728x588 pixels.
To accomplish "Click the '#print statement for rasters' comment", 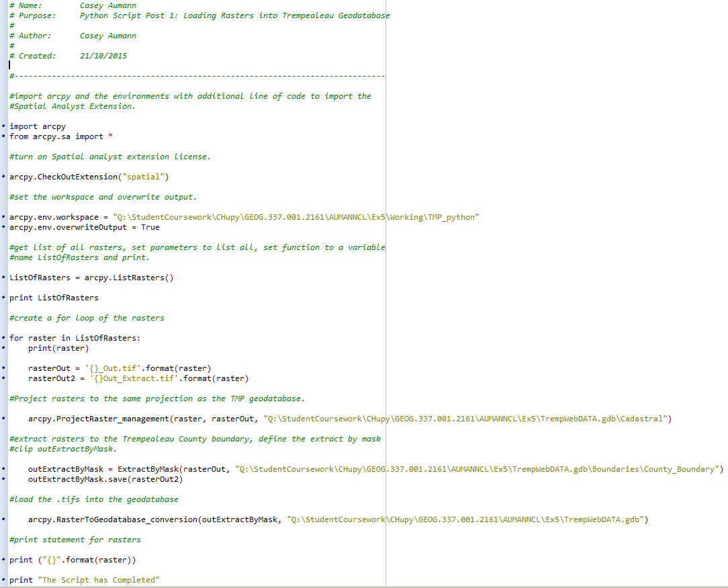I will pos(75,540).
